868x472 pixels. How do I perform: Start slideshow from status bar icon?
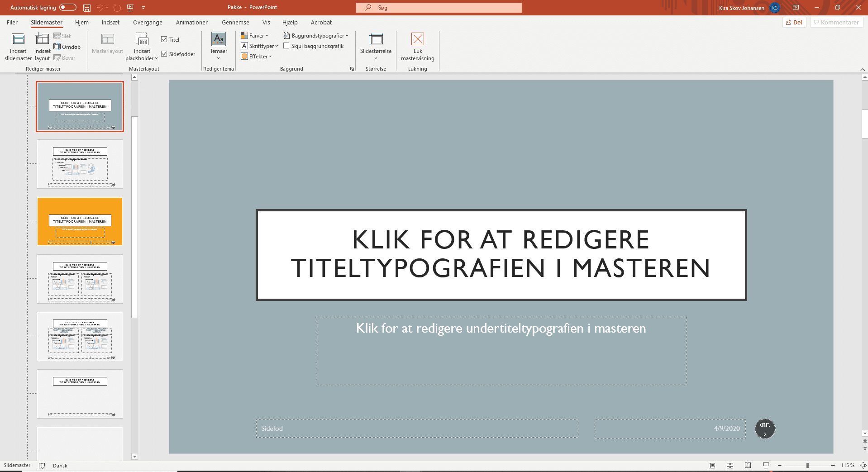click(x=766, y=466)
